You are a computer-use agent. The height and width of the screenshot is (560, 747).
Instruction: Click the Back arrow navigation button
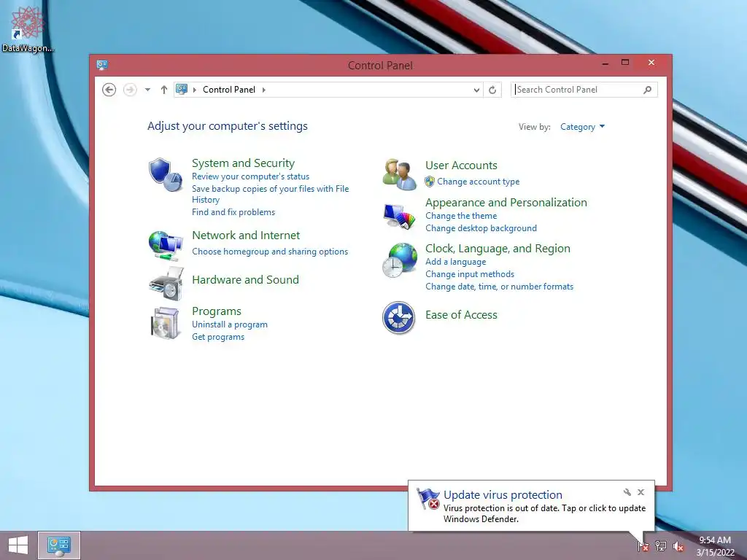(109, 90)
